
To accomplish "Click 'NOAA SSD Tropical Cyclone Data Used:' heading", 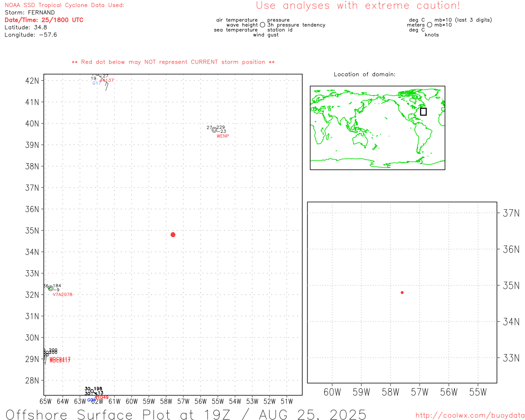I will click(64, 5).
